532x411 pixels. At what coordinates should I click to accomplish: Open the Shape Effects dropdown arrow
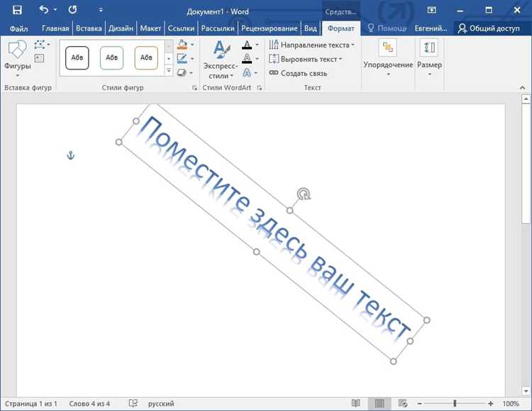click(x=192, y=73)
